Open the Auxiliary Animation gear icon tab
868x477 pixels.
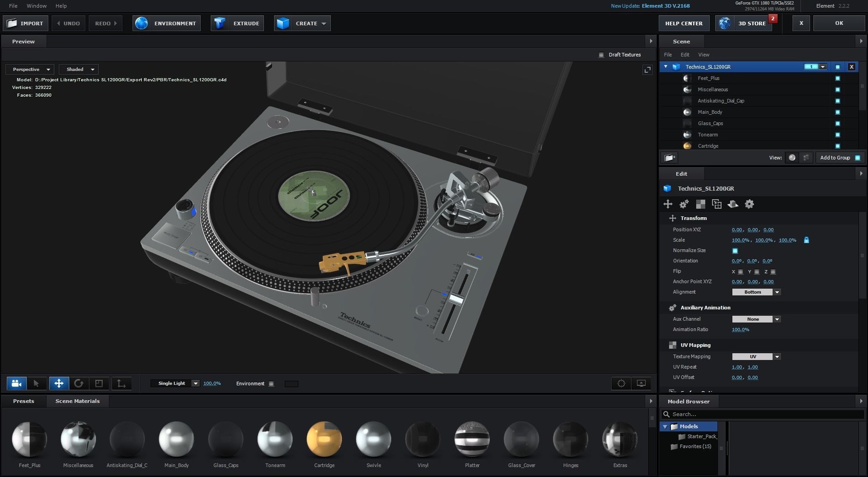pos(684,204)
